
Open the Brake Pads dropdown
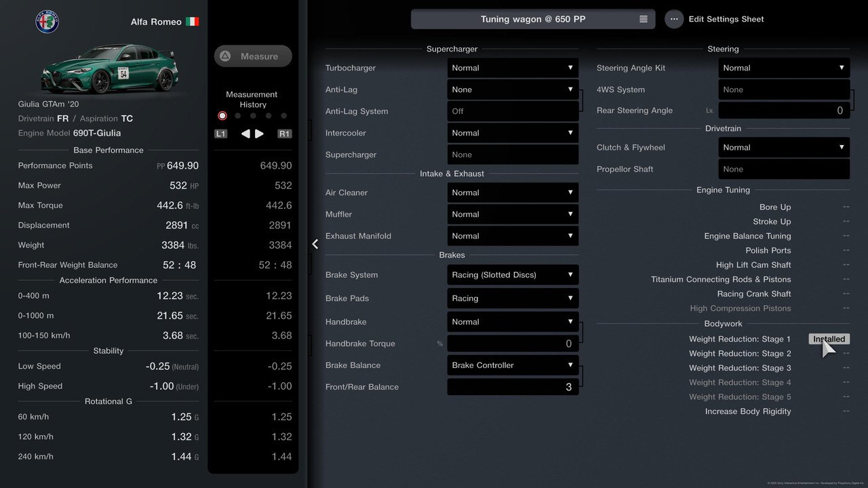pyautogui.click(x=513, y=298)
